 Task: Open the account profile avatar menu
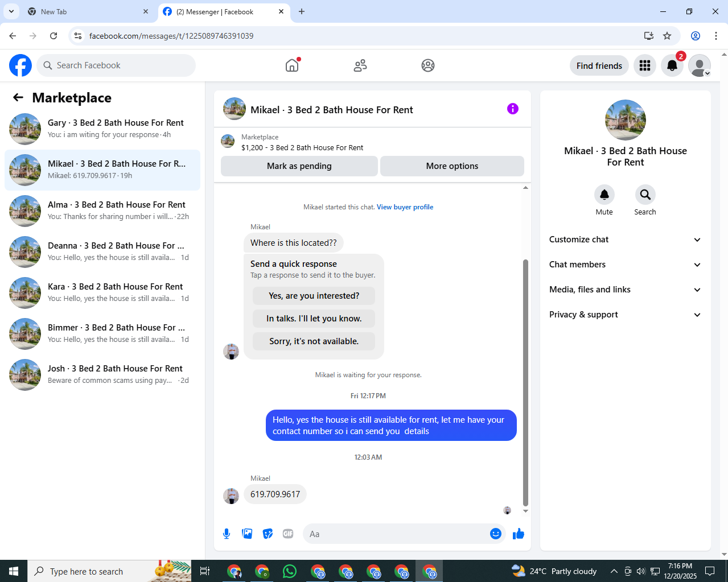point(700,65)
